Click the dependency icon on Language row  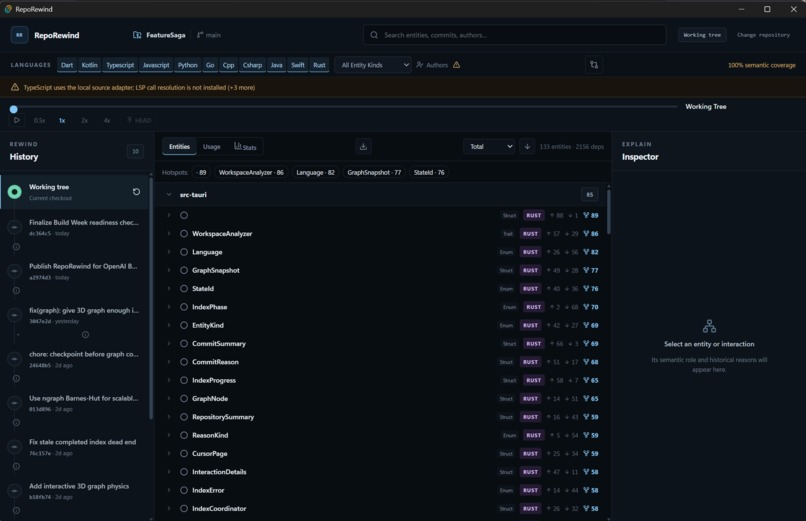coord(586,252)
